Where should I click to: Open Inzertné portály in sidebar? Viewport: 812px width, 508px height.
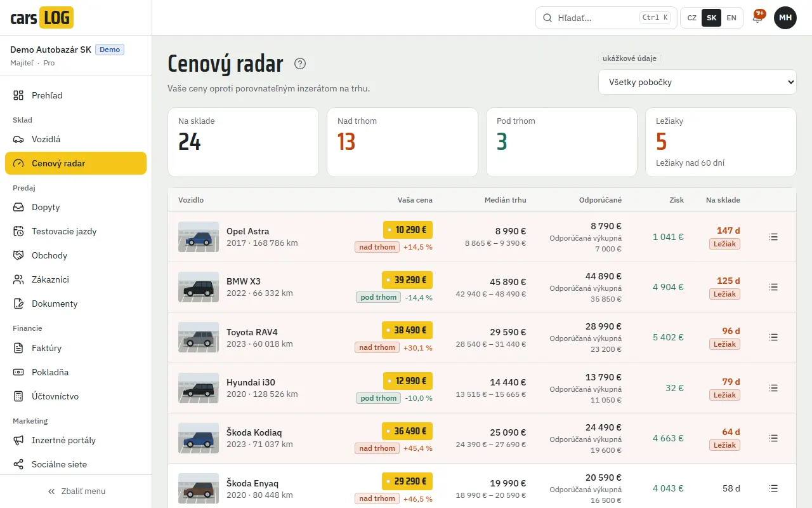[75, 440]
